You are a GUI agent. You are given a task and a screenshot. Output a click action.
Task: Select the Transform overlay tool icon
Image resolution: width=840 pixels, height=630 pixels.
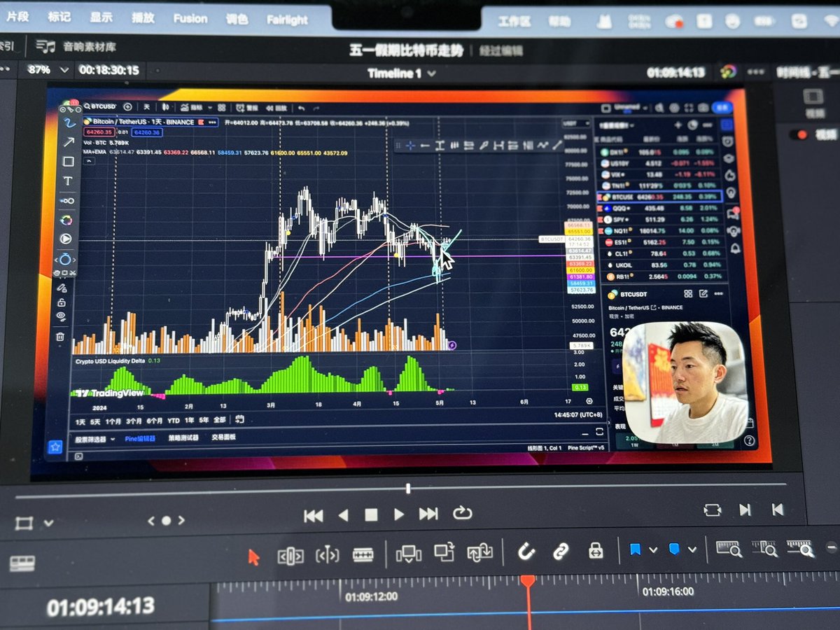tap(24, 523)
